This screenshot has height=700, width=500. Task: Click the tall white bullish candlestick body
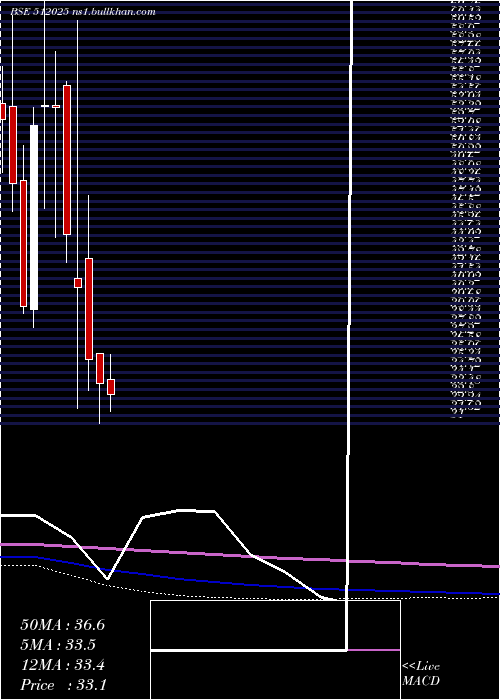pyautogui.click(x=34, y=217)
